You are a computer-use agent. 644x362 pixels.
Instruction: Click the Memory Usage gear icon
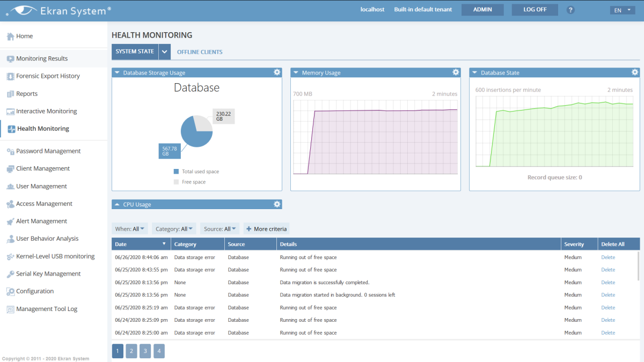(x=456, y=72)
